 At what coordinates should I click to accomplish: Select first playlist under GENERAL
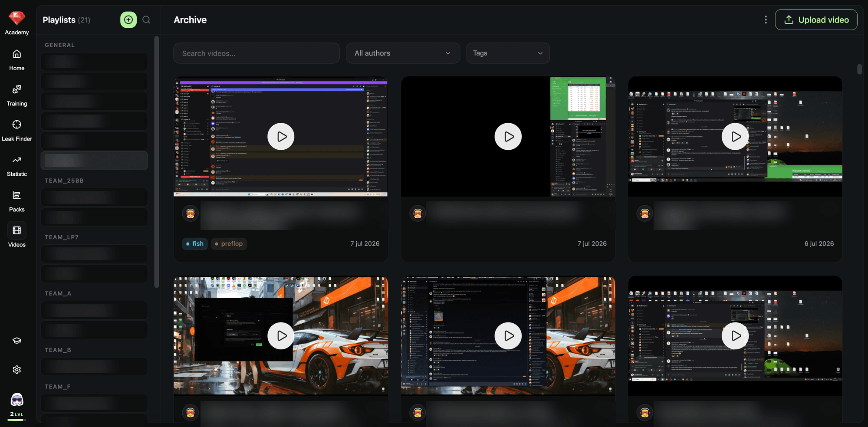[x=94, y=62]
